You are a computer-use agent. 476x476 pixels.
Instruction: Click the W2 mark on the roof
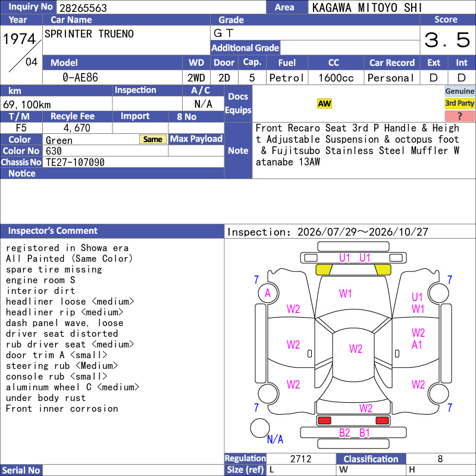pyautogui.click(x=355, y=349)
